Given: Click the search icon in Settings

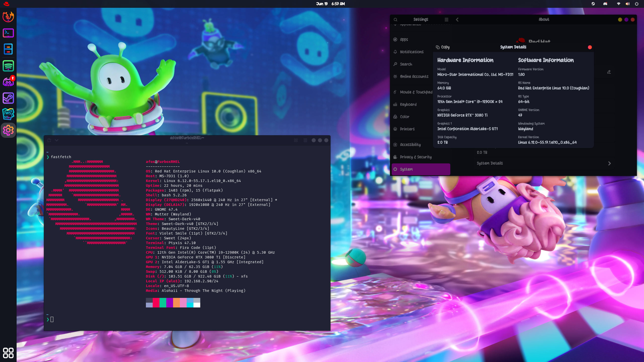Looking at the screenshot, I should tap(395, 20).
